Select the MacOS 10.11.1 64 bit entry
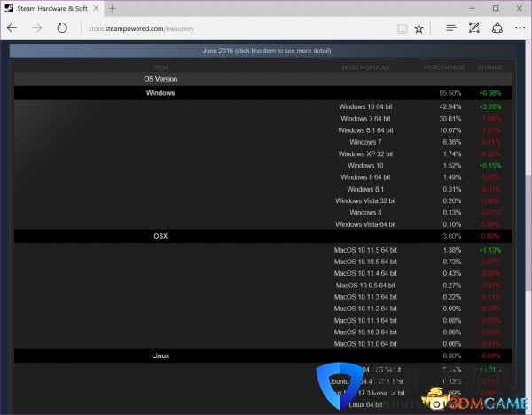Viewport: 532px width, 415px height. point(365,320)
